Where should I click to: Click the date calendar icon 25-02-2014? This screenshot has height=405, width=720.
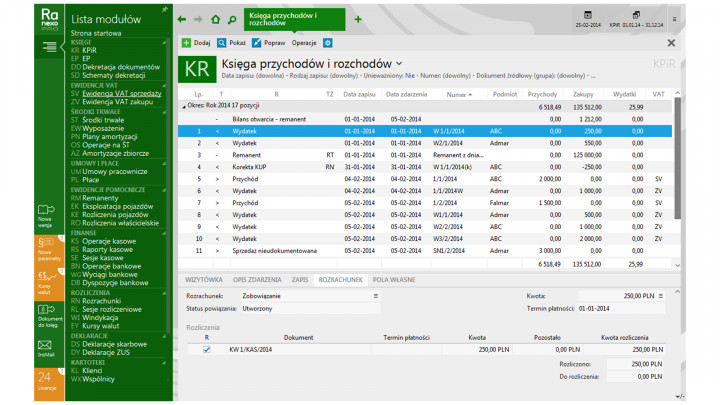(586, 15)
